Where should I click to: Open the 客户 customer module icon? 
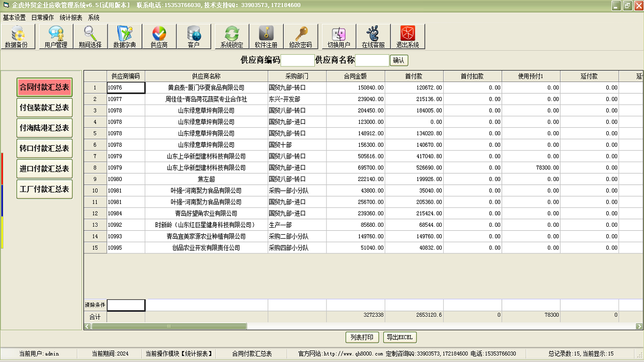pyautogui.click(x=194, y=36)
